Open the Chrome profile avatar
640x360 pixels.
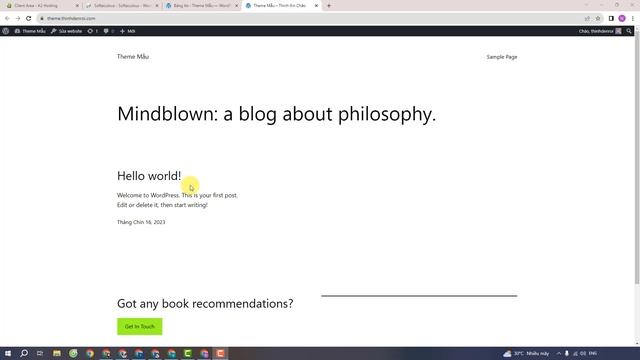(622, 18)
